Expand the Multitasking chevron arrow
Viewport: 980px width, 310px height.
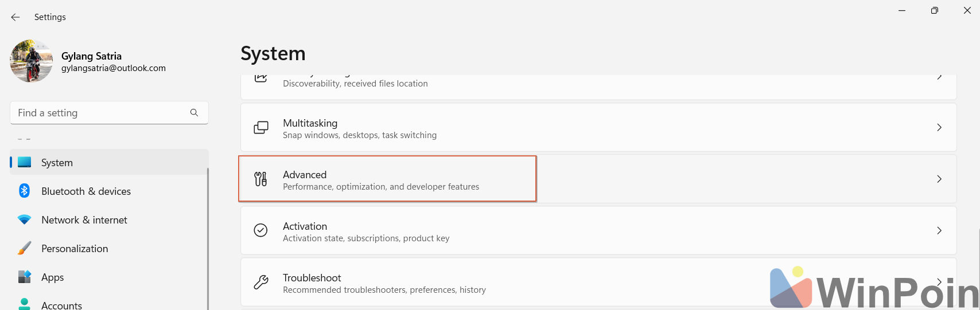coord(939,127)
